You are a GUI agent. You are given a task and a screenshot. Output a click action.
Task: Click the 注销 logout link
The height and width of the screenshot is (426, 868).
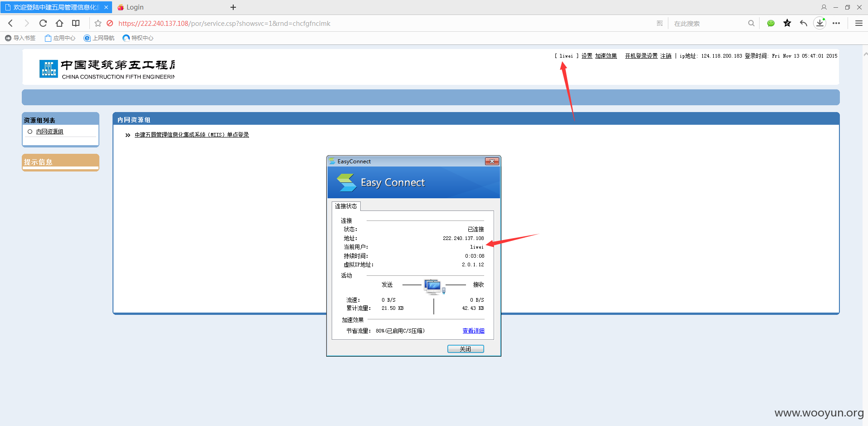666,56
